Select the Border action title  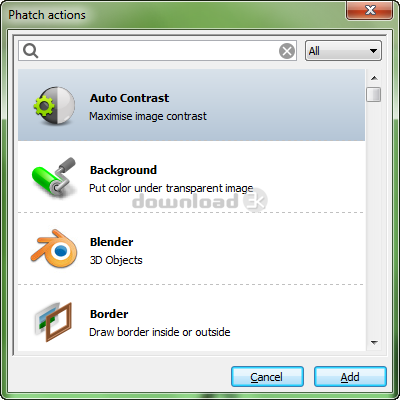click(109, 314)
